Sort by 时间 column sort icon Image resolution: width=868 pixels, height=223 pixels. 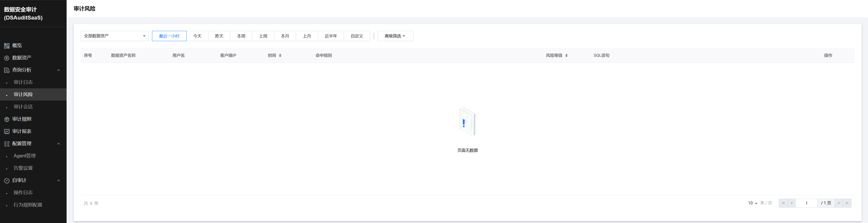click(280, 56)
